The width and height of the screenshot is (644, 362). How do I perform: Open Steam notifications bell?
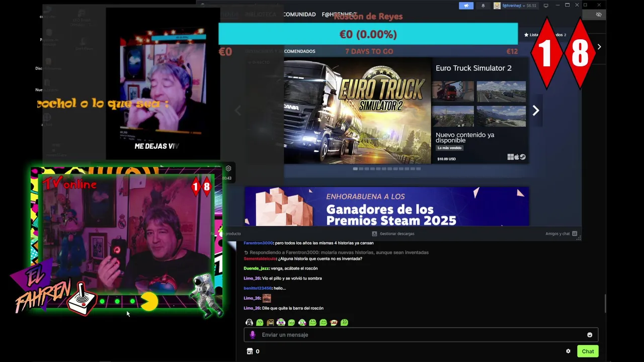484,6
